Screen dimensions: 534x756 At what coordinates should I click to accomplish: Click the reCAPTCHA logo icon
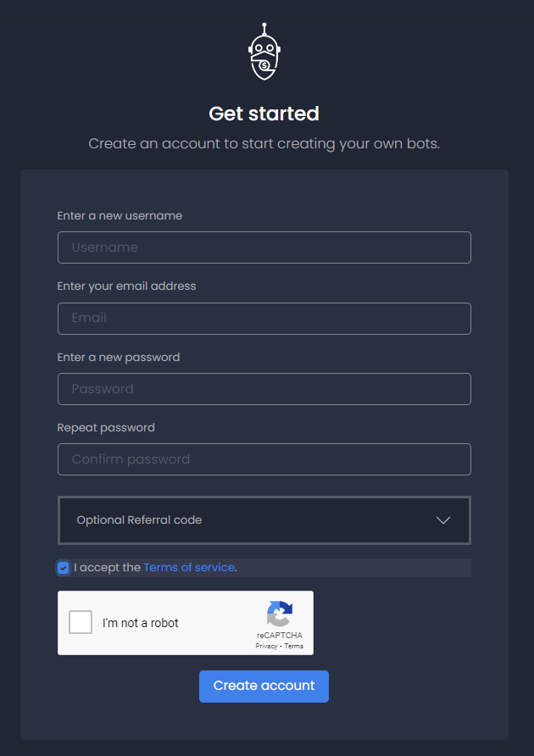(x=280, y=614)
